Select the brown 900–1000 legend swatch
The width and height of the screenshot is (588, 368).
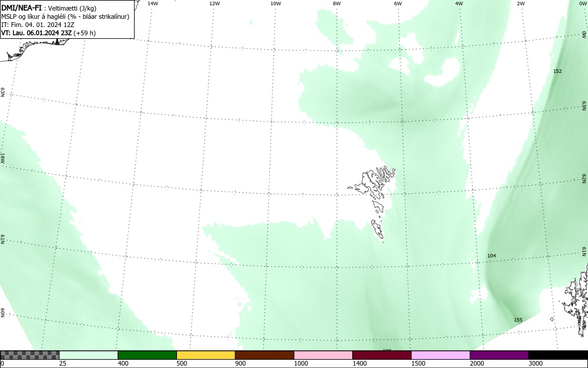point(265,355)
